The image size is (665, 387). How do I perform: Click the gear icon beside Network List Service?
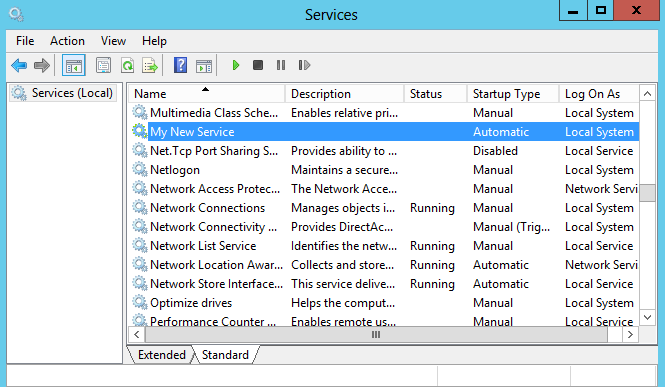[x=140, y=245]
